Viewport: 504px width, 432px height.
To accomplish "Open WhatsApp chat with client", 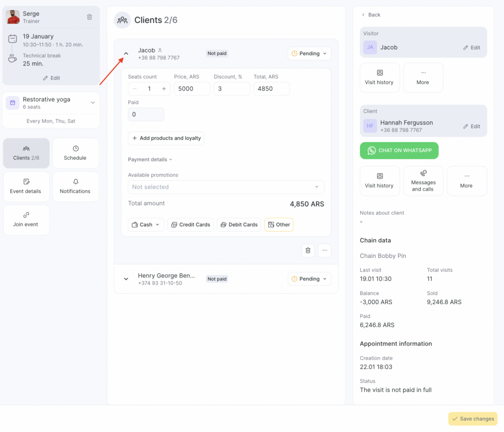I will click(x=399, y=151).
